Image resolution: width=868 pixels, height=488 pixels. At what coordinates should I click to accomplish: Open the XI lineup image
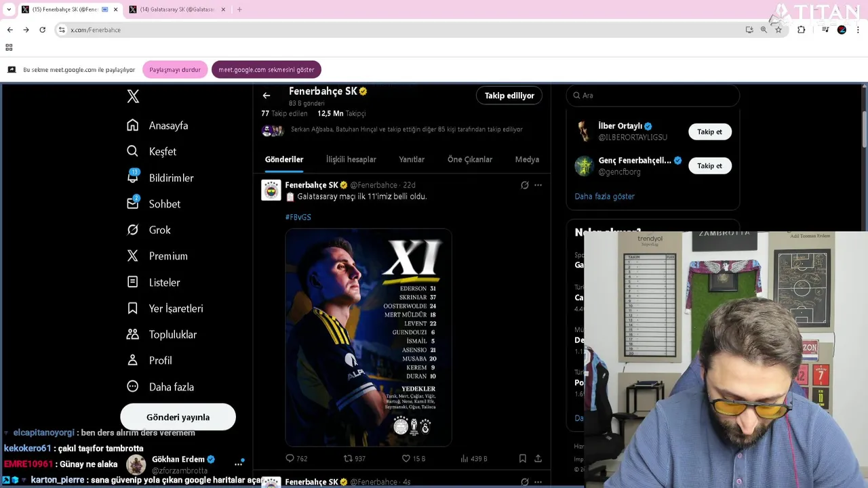368,338
